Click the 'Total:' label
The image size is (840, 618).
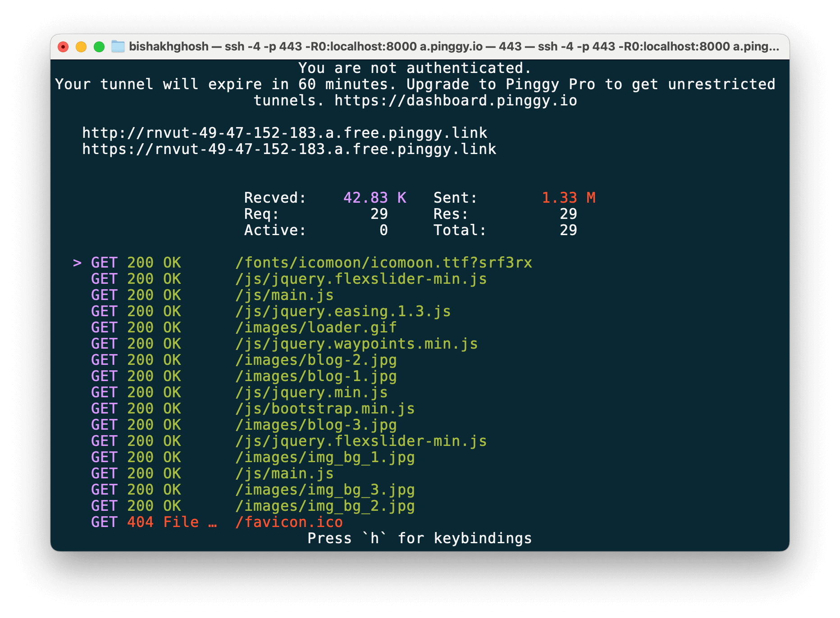460,230
